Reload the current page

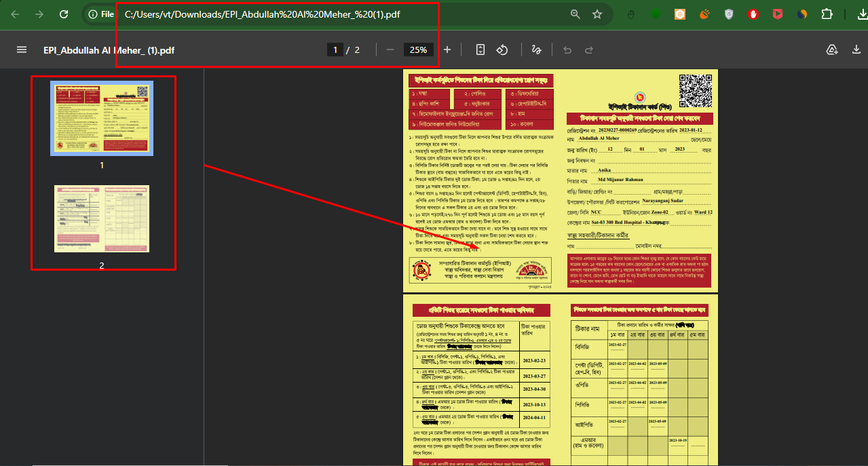coord(62,13)
